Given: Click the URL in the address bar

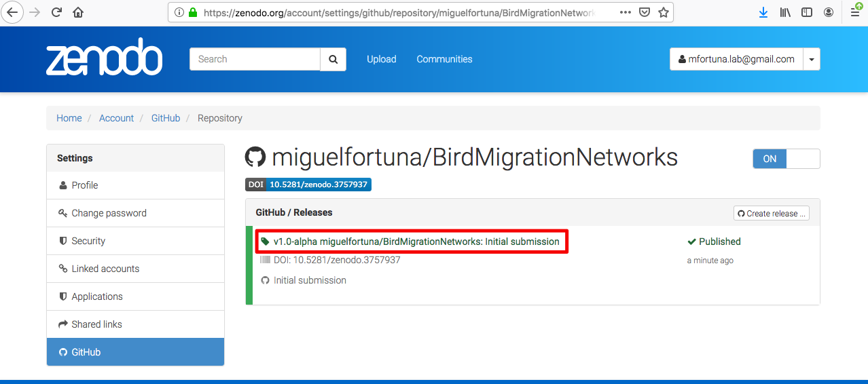Looking at the screenshot, I should click(399, 12).
